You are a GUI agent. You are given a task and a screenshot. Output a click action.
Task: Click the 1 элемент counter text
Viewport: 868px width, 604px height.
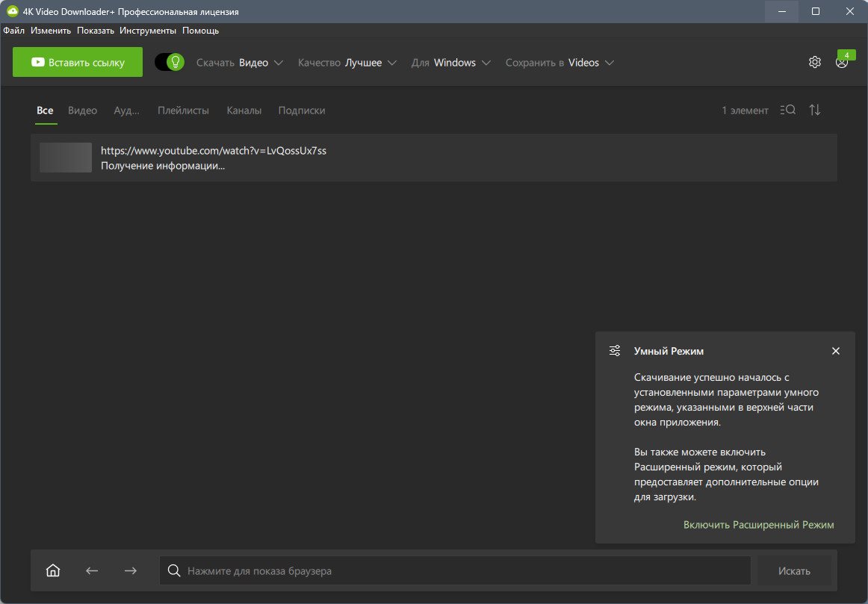click(x=745, y=110)
